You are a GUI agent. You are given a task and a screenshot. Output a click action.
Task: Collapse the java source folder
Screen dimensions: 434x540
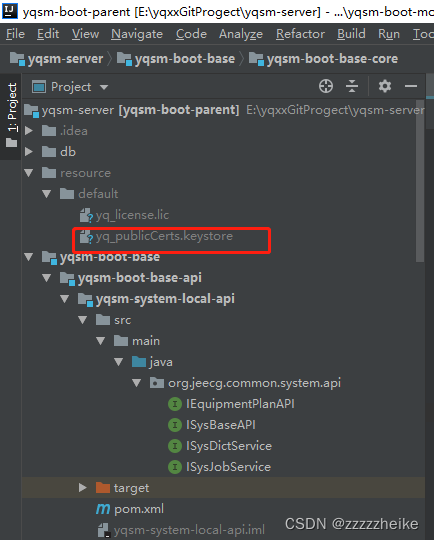119,362
